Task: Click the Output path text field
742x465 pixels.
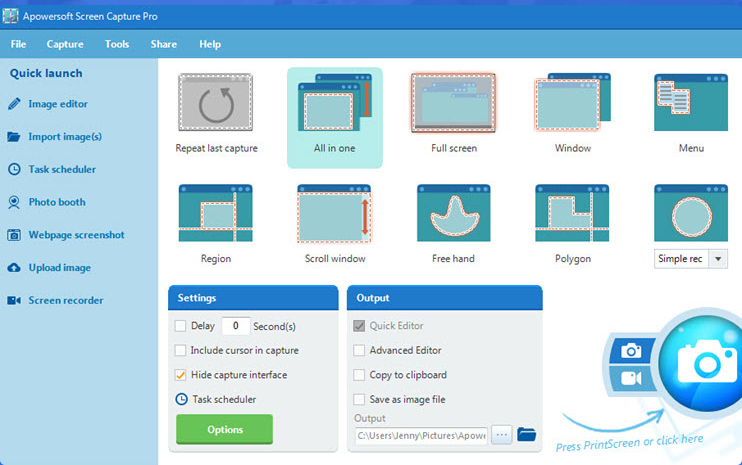Action: (x=421, y=435)
